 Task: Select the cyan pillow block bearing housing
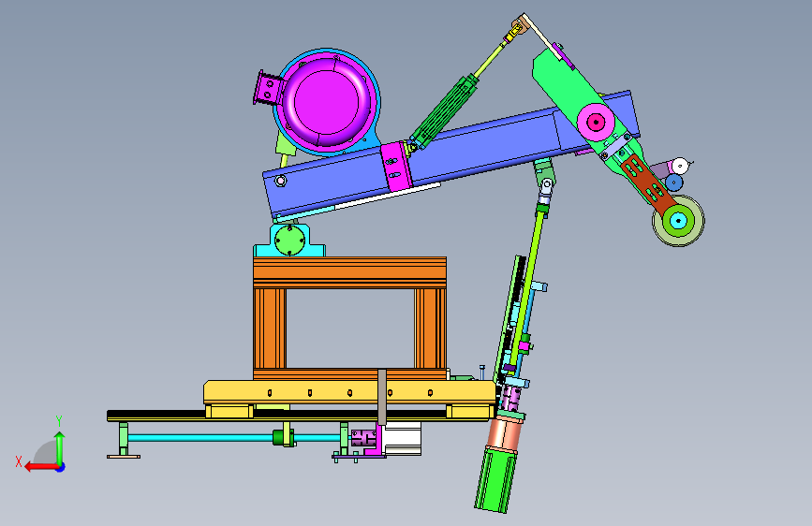point(290,241)
